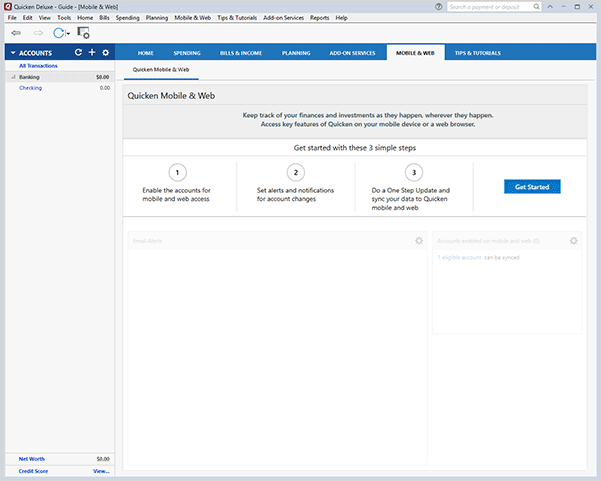Collapse the toolbar with caret icon
The height and width of the screenshot is (481, 601).
[x=550, y=7]
